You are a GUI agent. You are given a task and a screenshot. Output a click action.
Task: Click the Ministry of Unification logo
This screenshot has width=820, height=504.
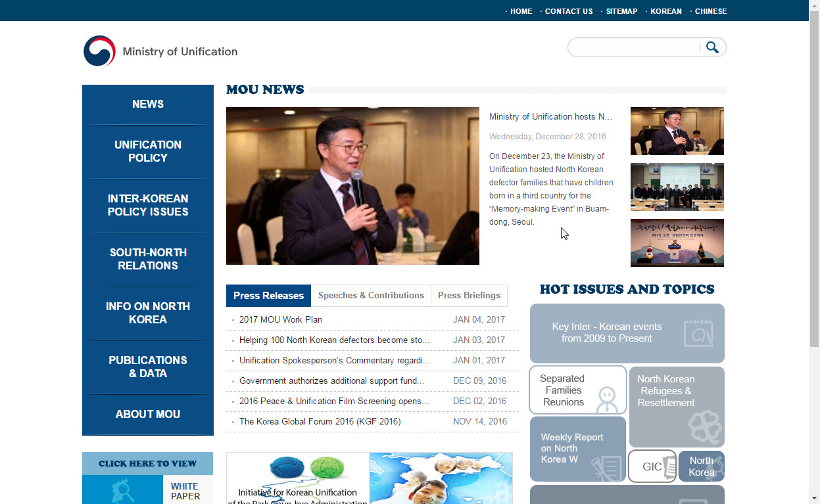[160, 51]
